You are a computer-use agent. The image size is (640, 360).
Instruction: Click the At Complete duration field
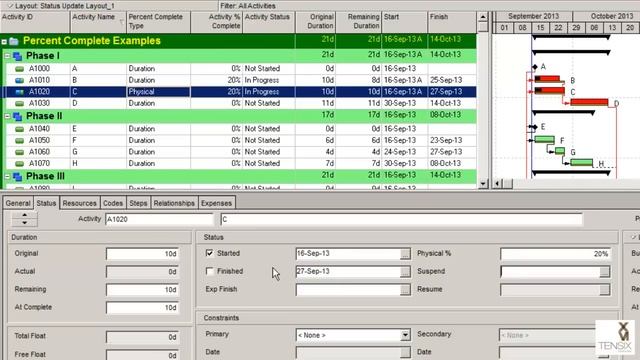(x=142, y=308)
